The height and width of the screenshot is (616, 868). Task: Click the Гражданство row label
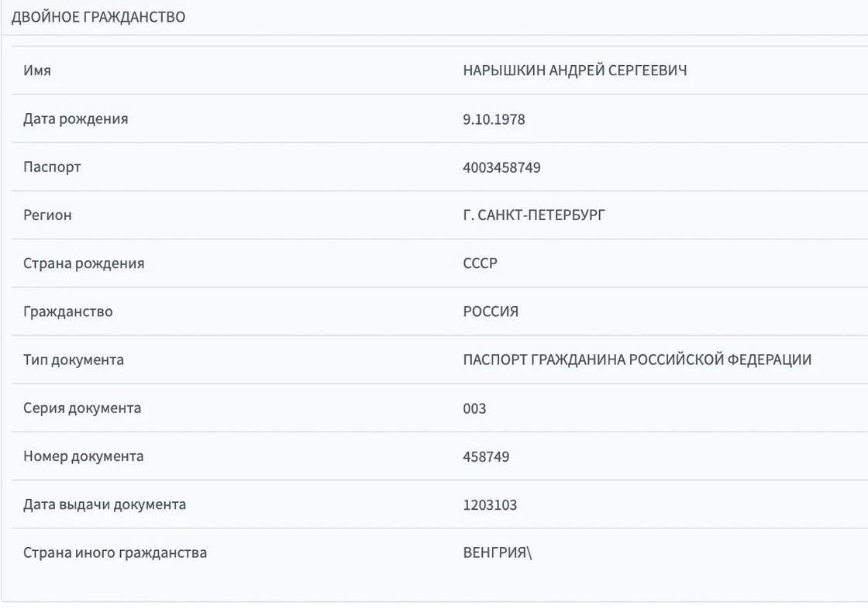point(68,311)
